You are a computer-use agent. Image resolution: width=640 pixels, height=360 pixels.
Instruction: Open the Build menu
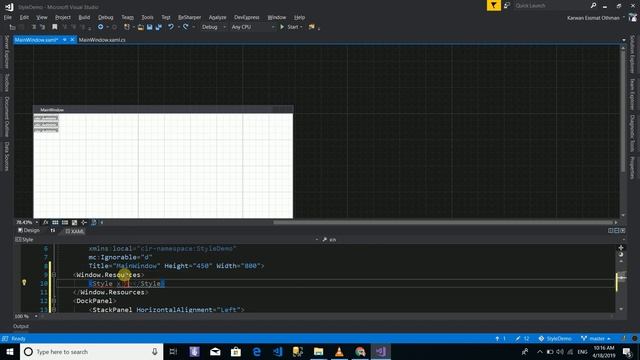coord(84,17)
